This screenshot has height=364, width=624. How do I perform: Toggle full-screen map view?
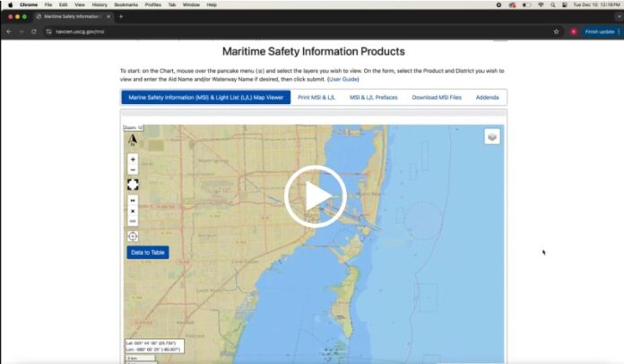[x=133, y=184]
